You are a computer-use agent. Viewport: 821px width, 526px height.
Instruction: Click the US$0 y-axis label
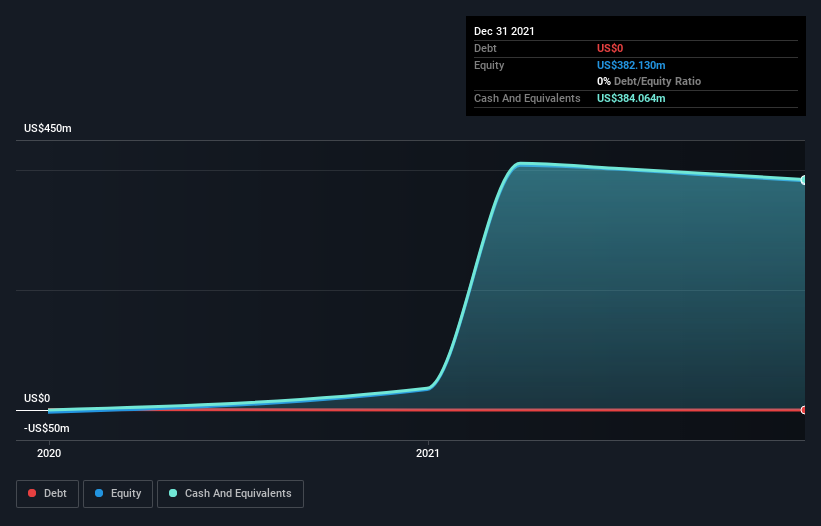pos(37,398)
